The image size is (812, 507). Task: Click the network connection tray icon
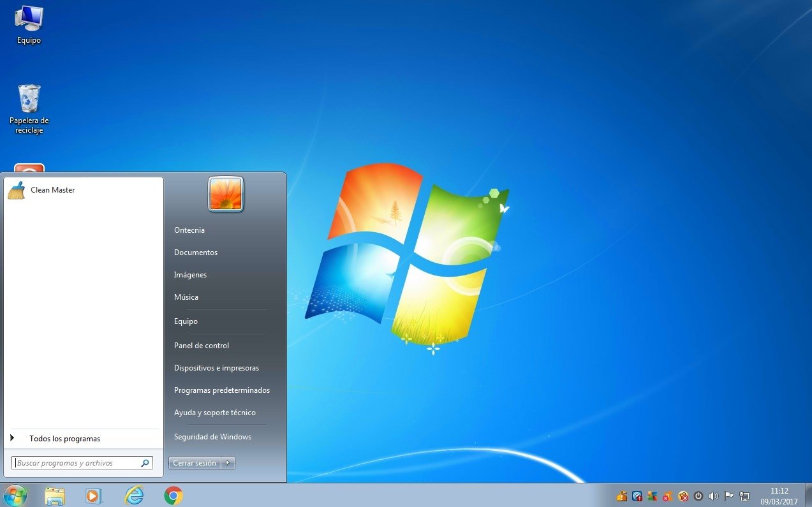coord(744,496)
